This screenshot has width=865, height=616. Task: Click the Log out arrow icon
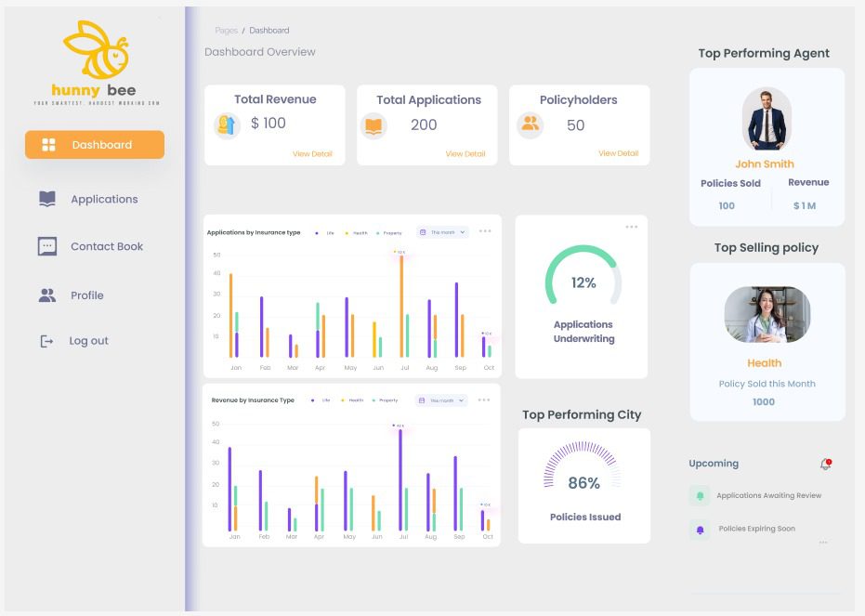[x=47, y=341]
